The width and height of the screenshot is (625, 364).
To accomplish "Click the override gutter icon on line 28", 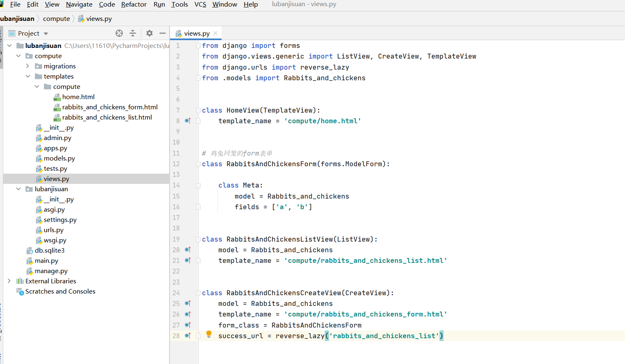I will tap(188, 336).
